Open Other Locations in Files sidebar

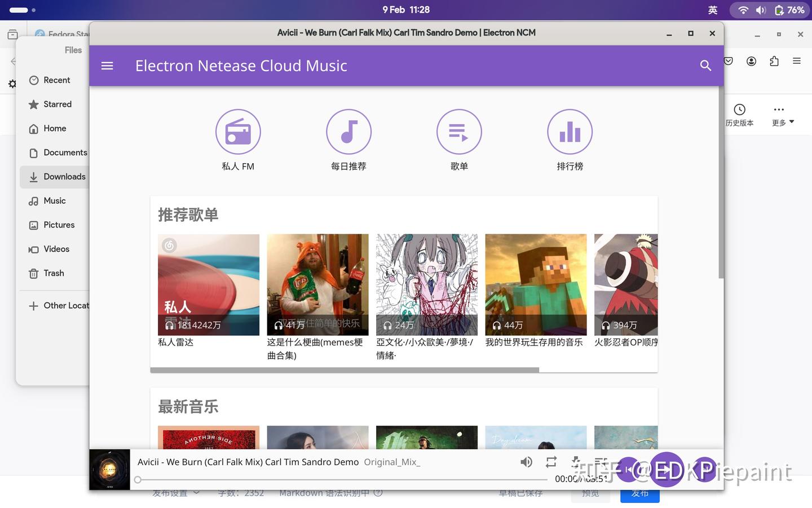[54, 305]
